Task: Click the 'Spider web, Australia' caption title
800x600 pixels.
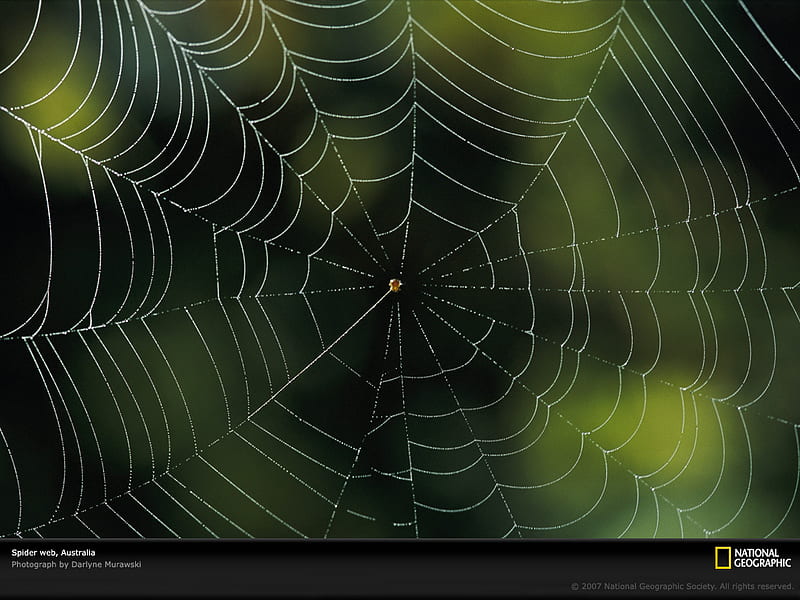Action: click(x=53, y=553)
